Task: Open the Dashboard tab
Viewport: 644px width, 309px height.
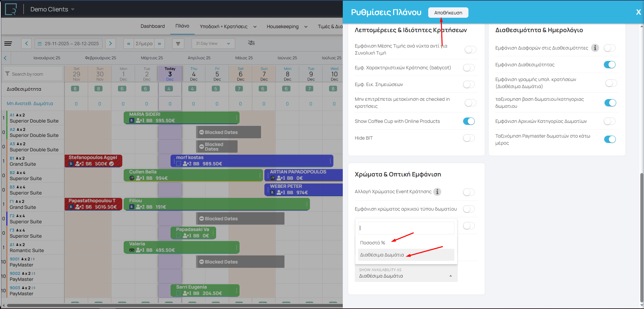Action: click(152, 26)
